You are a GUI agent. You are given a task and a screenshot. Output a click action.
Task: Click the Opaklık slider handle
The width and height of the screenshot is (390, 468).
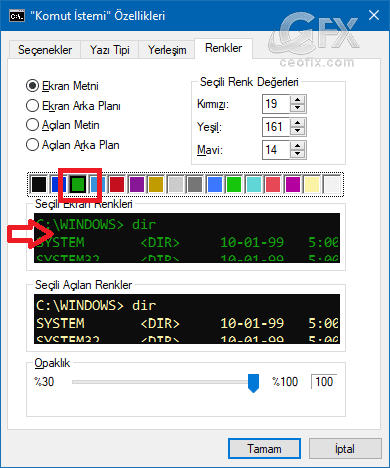(x=253, y=383)
